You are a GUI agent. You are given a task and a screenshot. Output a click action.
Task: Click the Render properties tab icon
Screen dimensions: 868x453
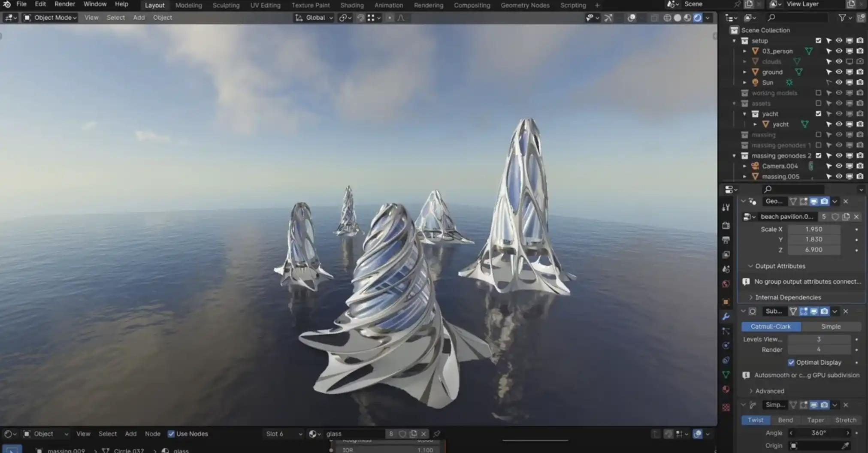(x=726, y=225)
